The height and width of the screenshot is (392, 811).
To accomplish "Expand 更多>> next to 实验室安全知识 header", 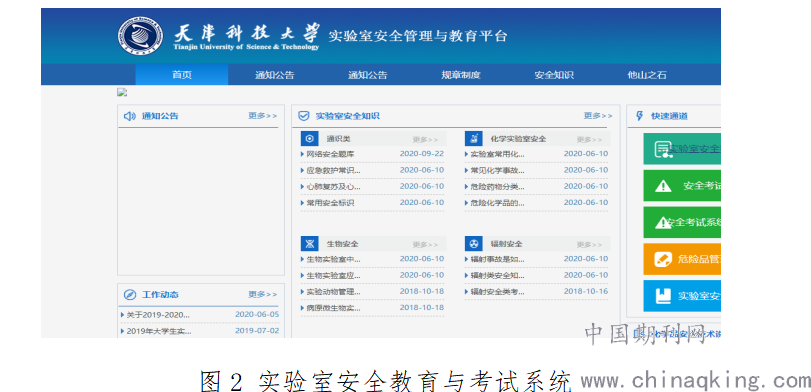I will 598,116.
